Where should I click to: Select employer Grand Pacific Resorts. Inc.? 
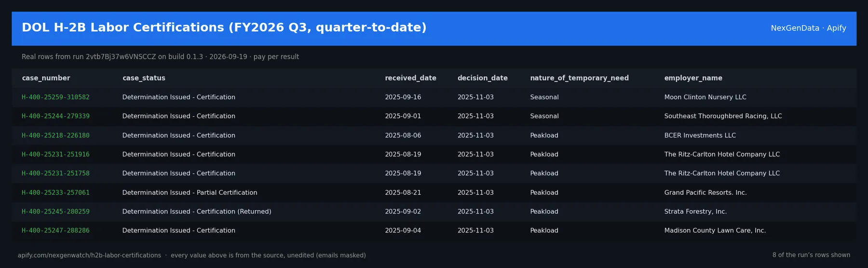point(705,192)
